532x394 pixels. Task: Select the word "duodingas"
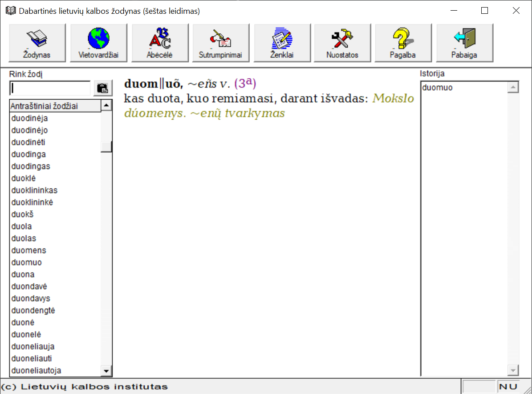click(x=31, y=166)
